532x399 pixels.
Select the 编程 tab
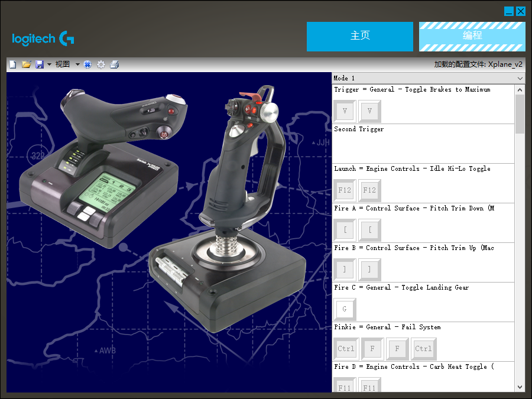(x=472, y=37)
